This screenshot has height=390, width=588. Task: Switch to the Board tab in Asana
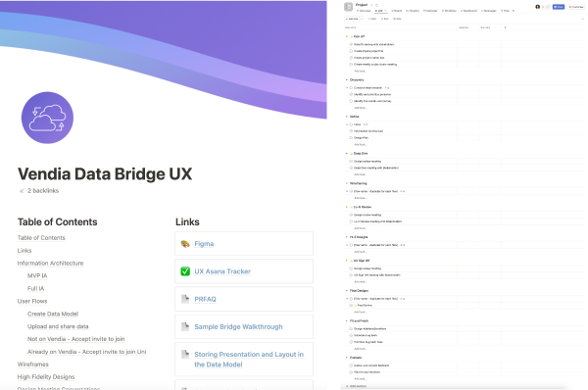click(397, 11)
